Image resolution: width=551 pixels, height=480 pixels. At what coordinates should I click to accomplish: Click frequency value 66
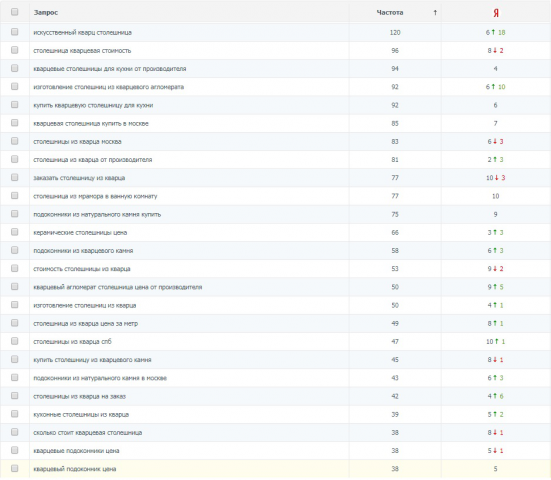coord(395,233)
